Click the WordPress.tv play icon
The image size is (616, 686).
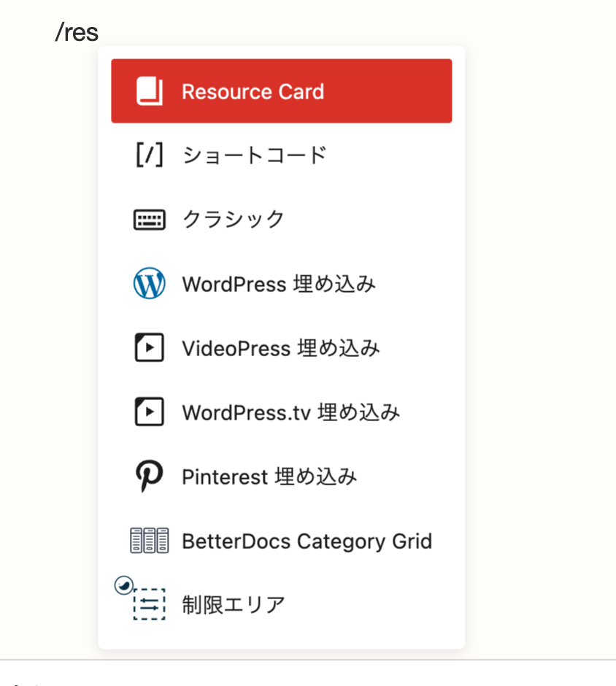click(x=150, y=412)
